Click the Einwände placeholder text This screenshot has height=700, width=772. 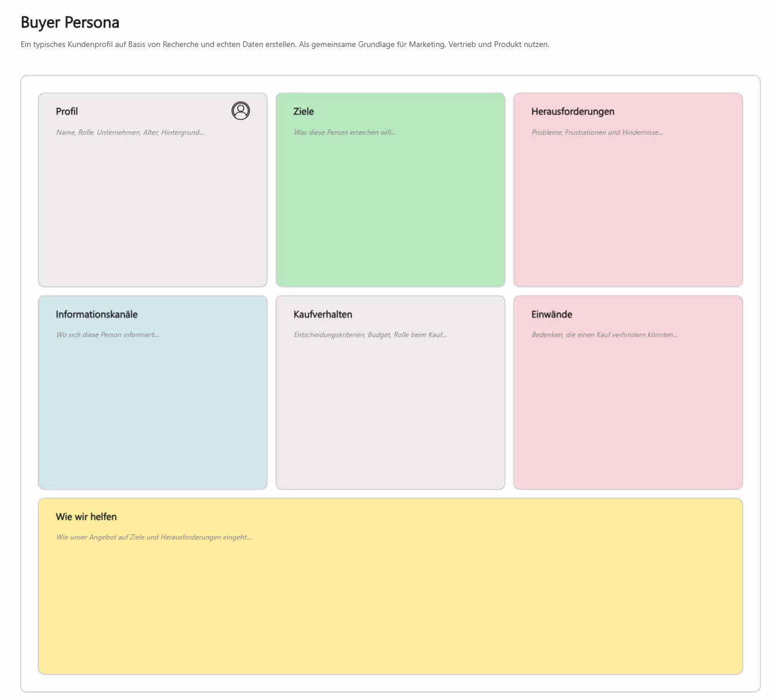(605, 335)
